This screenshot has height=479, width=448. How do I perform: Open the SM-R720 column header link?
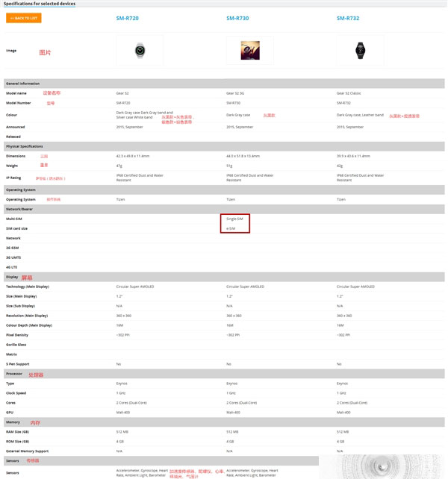127,19
